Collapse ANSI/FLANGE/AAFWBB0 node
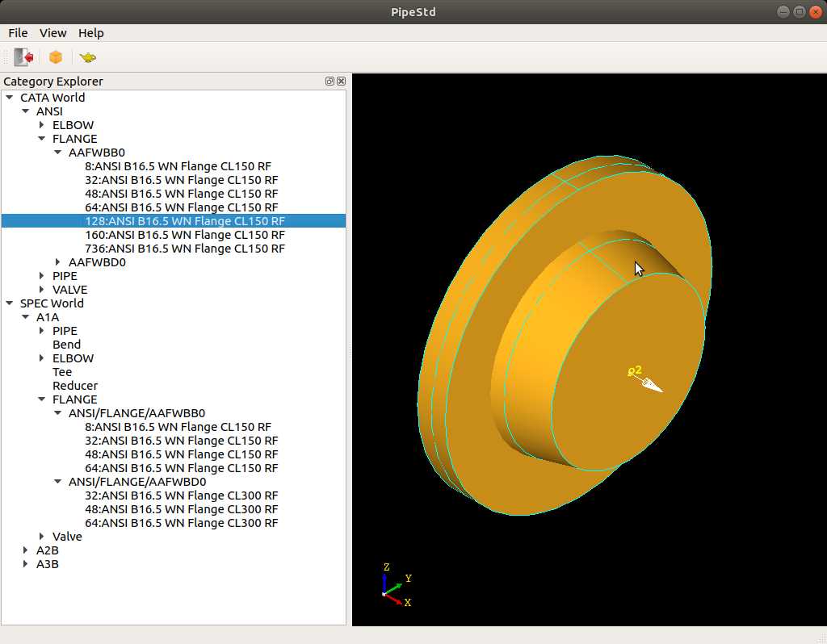Image resolution: width=827 pixels, height=644 pixels. 58,412
